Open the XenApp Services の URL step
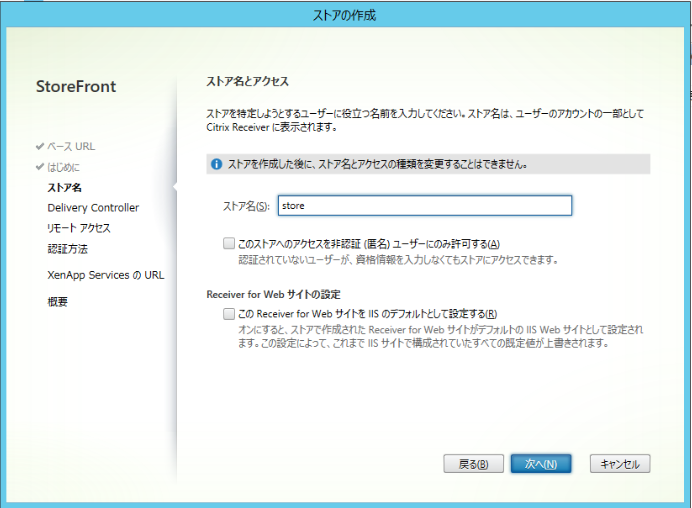Screen dimensions: 692x508 tap(105, 275)
